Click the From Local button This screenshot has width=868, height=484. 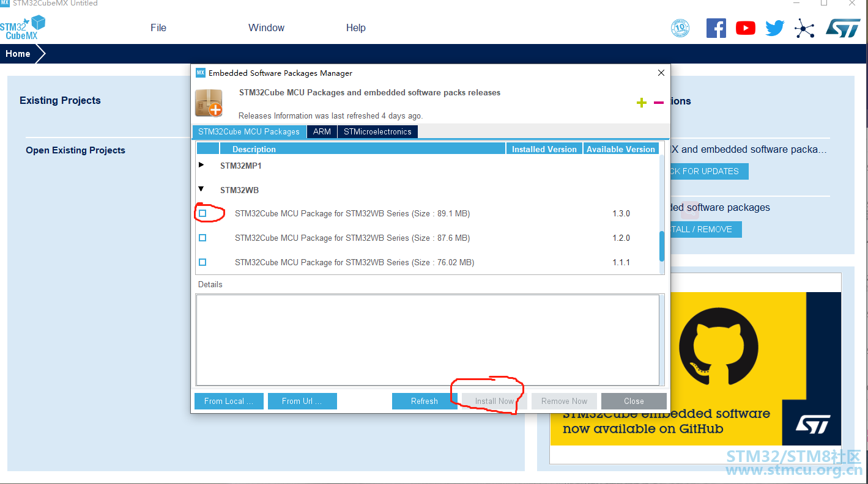pos(229,401)
